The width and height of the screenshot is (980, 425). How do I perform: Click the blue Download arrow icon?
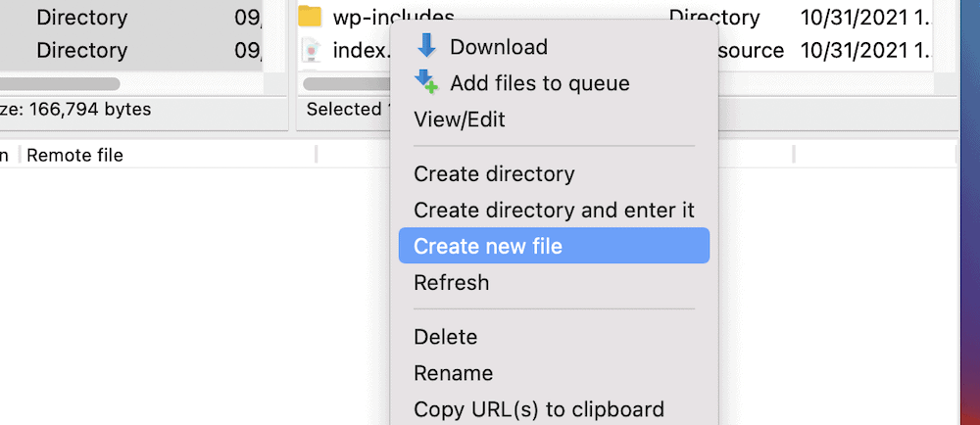427,46
